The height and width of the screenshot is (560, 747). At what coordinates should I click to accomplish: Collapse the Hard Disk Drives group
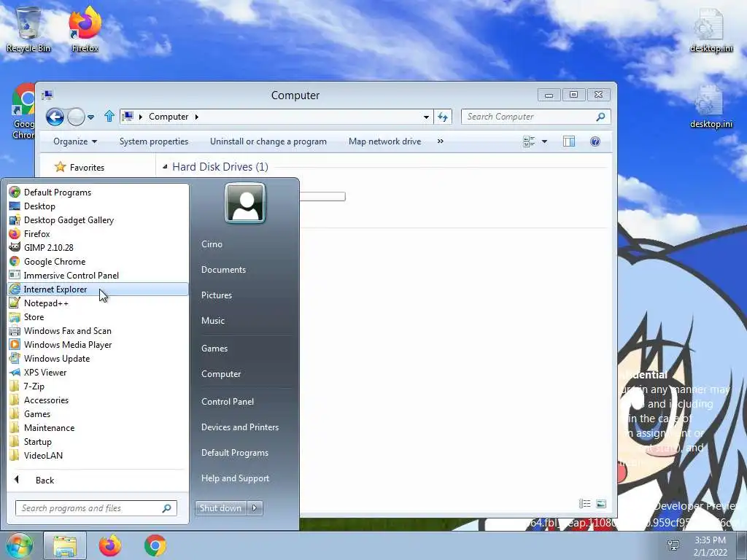(x=165, y=167)
